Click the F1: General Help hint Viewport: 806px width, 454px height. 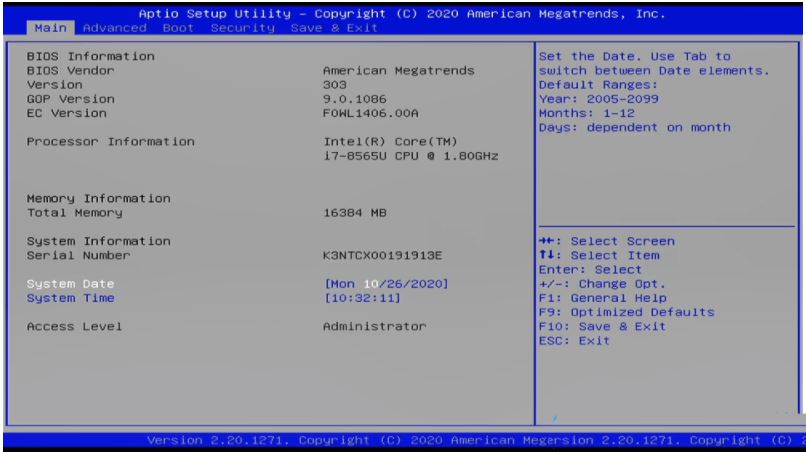coord(602,298)
